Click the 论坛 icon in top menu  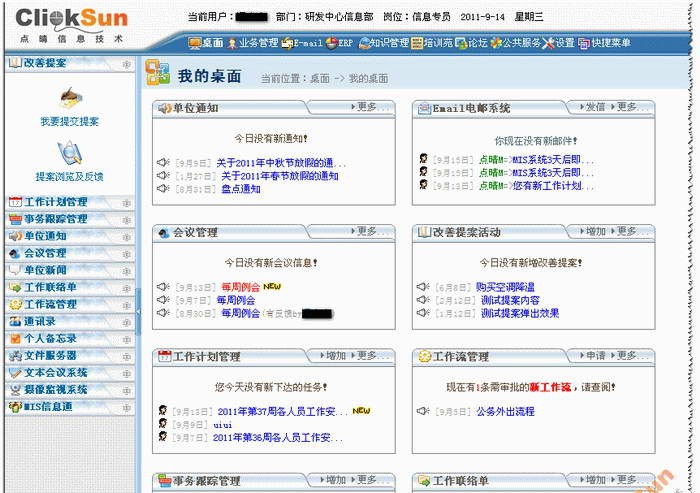[461, 43]
